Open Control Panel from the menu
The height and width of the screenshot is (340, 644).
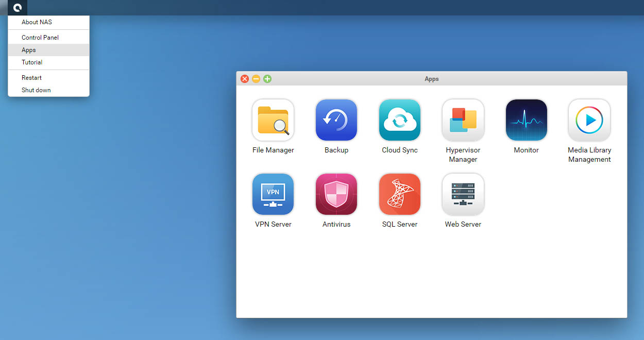click(40, 38)
